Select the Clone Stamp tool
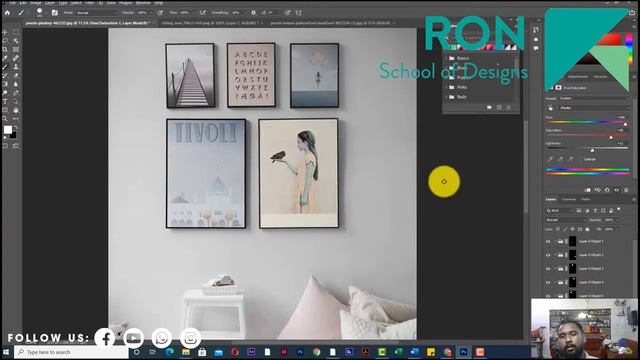 pos(16,67)
